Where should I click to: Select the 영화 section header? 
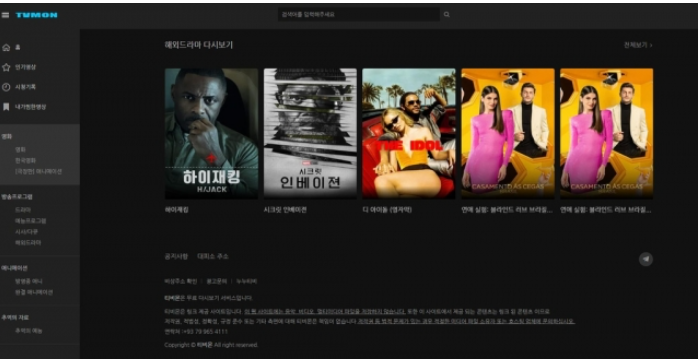pos(7,137)
